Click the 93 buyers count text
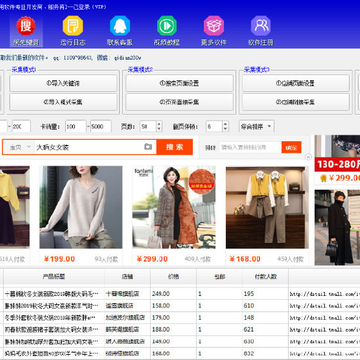The width and height of the screenshot is (360, 360). click(106, 259)
